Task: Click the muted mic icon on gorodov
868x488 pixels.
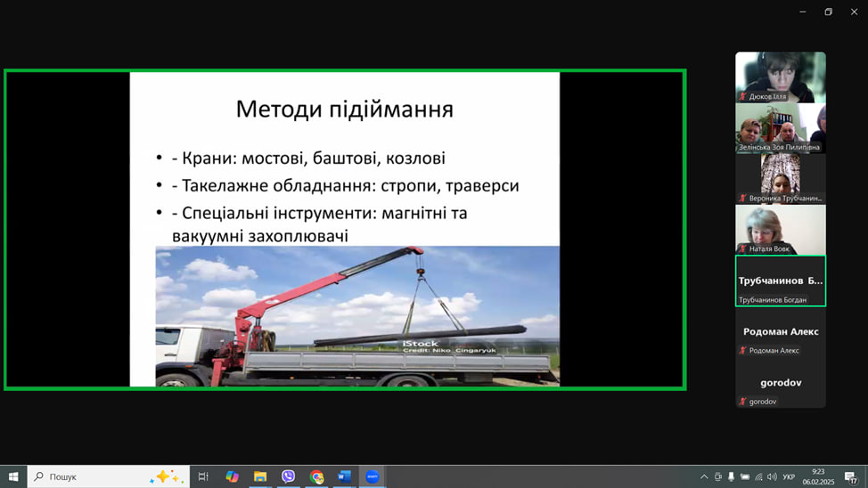Action: point(742,402)
